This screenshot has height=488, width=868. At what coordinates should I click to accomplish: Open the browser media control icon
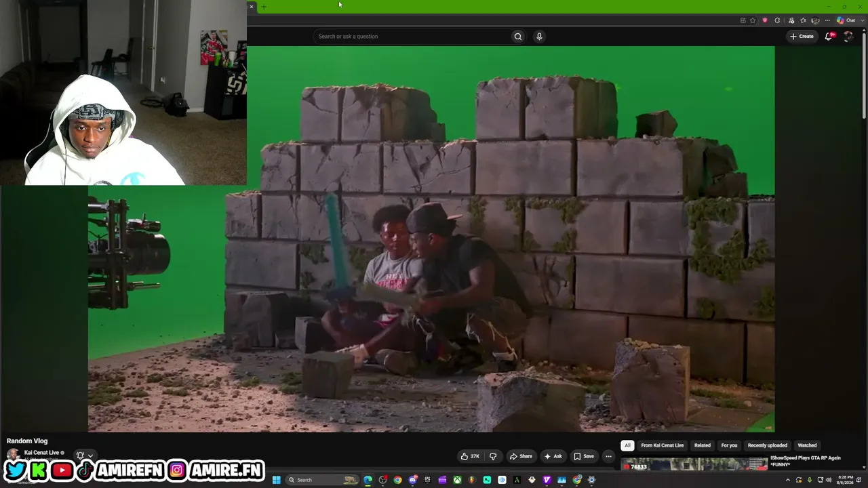pyautogui.click(x=791, y=20)
